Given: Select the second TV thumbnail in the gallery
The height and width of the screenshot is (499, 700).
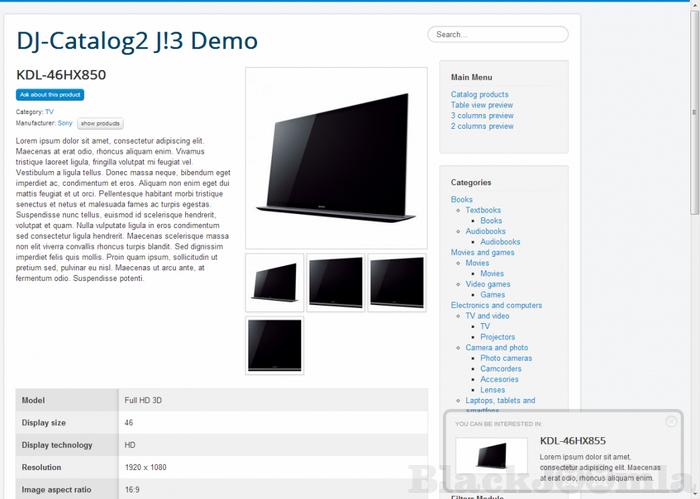Looking at the screenshot, I should pos(336,282).
